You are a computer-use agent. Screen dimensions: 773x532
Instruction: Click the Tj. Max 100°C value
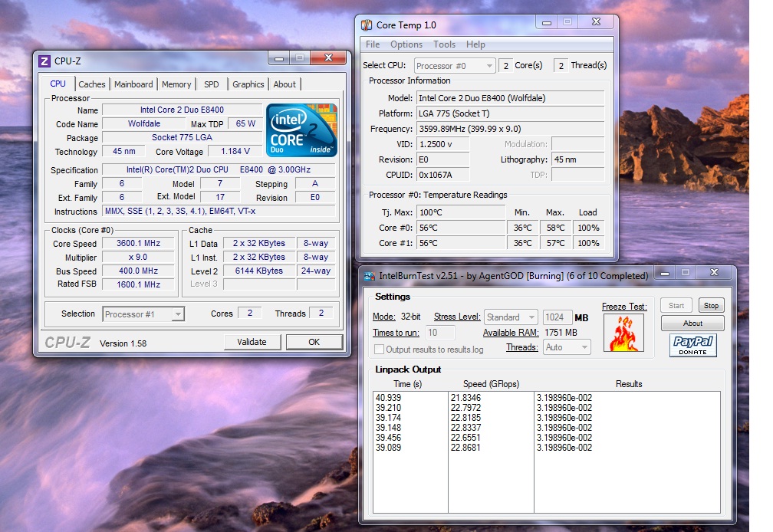(x=461, y=212)
